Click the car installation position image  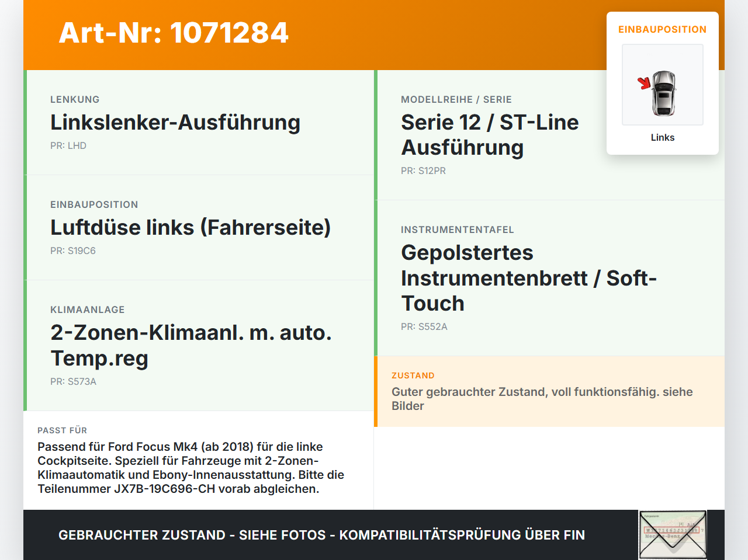[663, 85]
